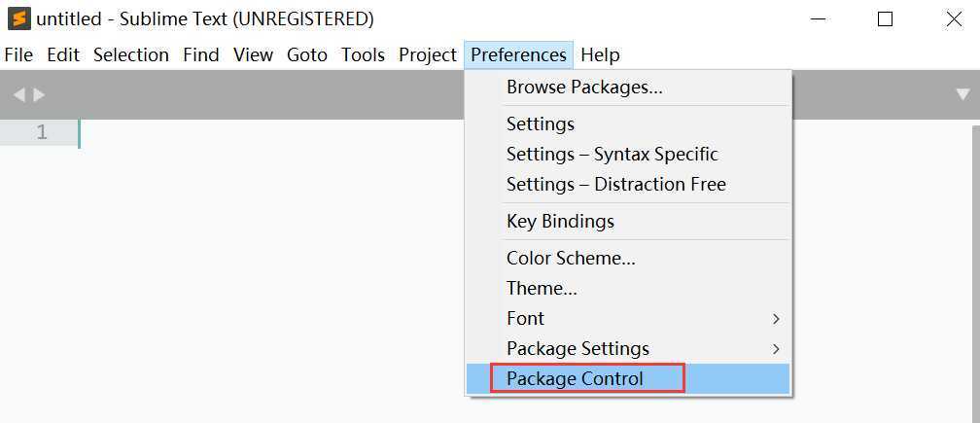Open Key Bindings entry
980x423 pixels.
tap(628, 221)
